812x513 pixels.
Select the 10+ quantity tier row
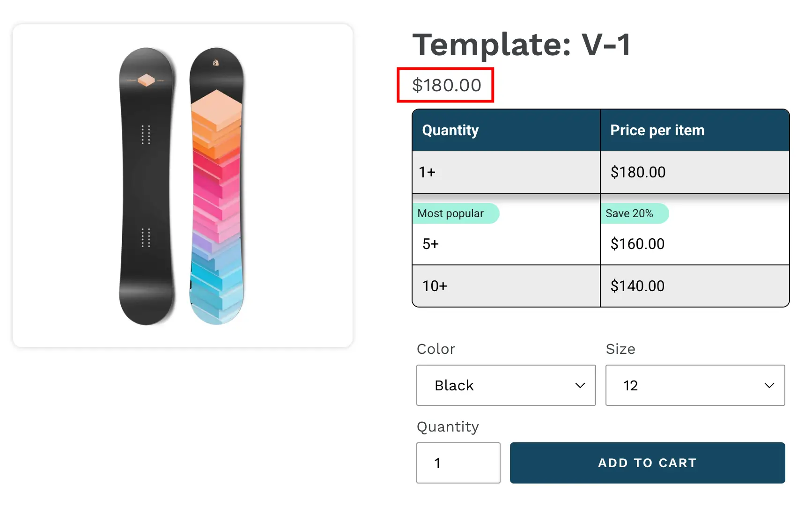click(x=506, y=286)
